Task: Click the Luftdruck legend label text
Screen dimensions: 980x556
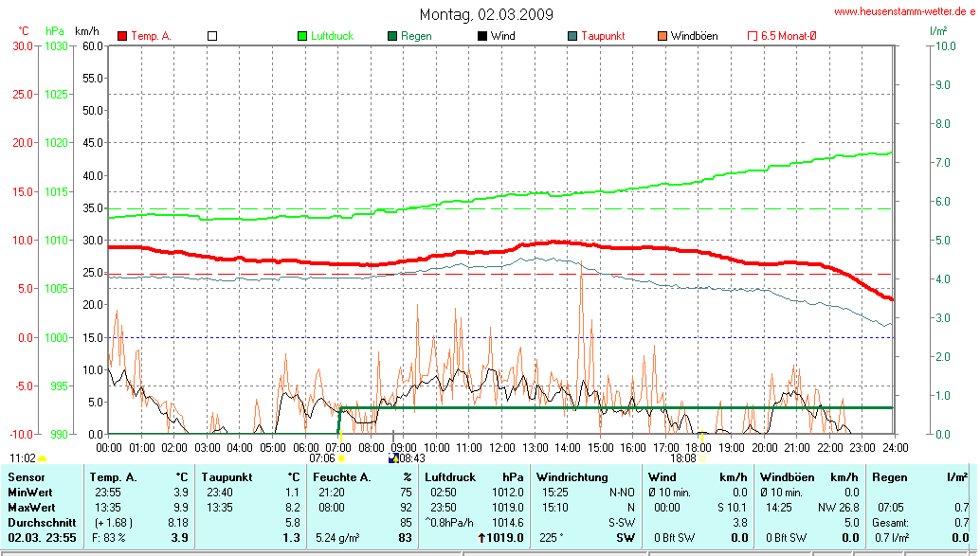Action: 332,36
